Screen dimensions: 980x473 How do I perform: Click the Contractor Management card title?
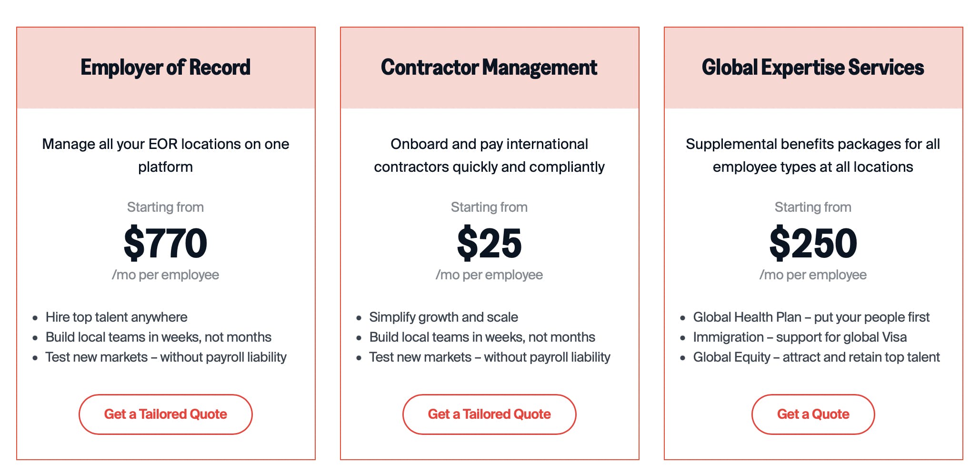(489, 68)
